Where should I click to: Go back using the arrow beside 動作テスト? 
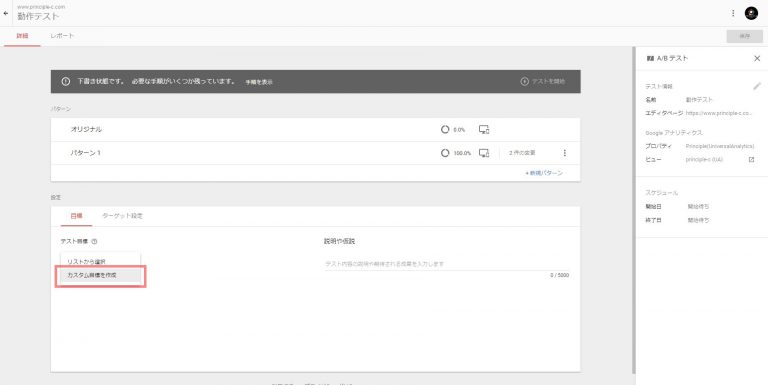(6, 13)
